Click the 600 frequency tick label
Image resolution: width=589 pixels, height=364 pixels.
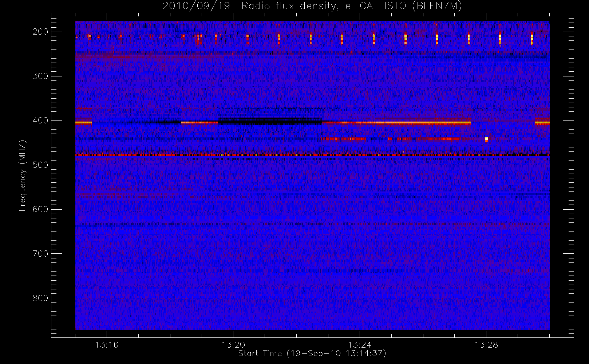click(x=40, y=209)
